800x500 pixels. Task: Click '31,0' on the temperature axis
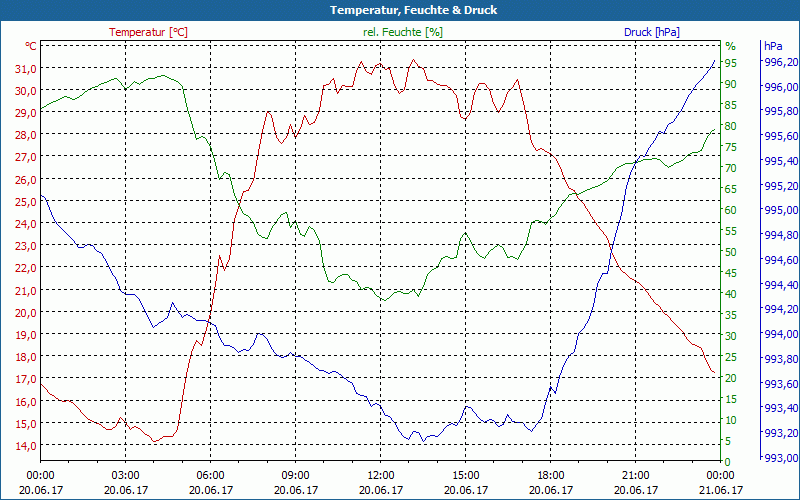(x=26, y=68)
